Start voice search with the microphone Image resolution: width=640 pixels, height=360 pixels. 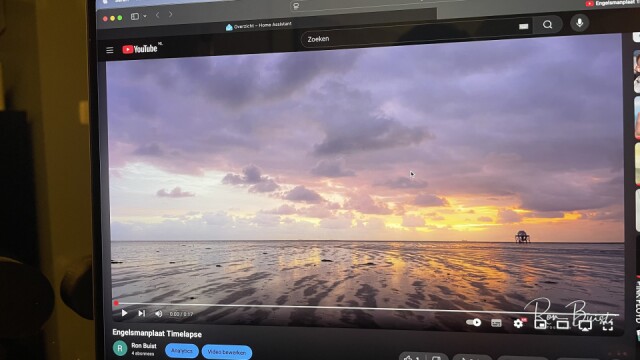tap(579, 23)
